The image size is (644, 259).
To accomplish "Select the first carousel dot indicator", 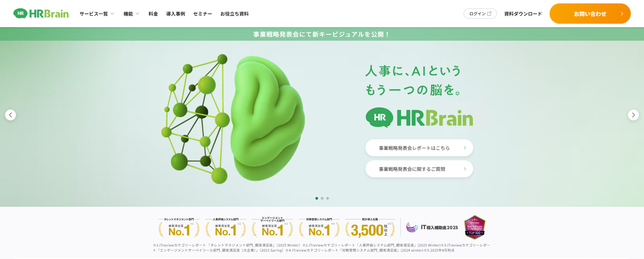I will click(x=317, y=198).
